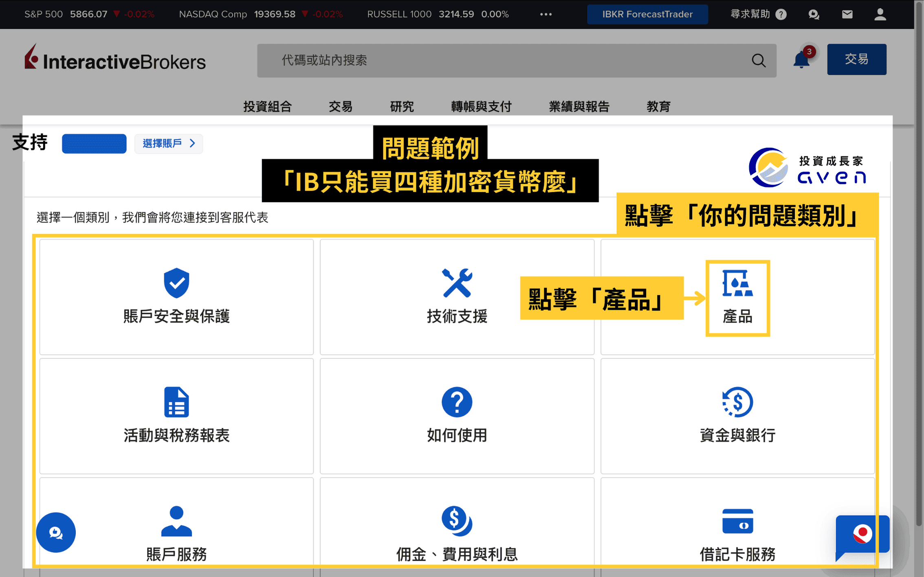Click the search magnifier icon

coord(758,61)
